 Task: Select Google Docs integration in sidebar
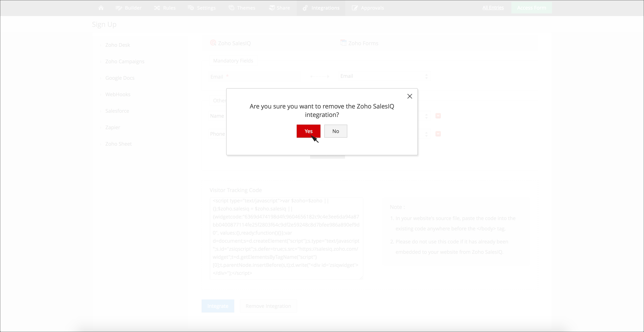pos(120,78)
